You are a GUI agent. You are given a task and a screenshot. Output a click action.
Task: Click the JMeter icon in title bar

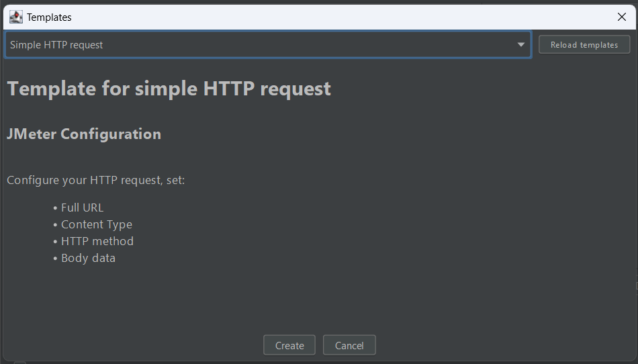point(15,17)
